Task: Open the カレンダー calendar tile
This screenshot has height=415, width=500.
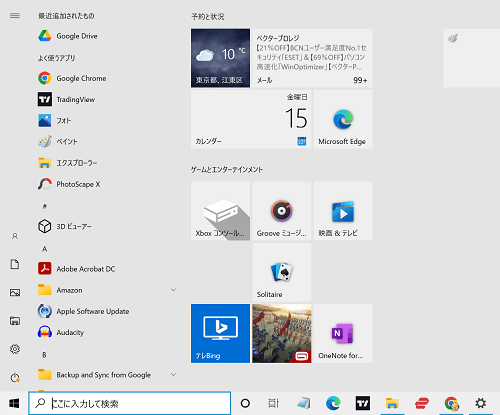Action: pyautogui.click(x=251, y=119)
